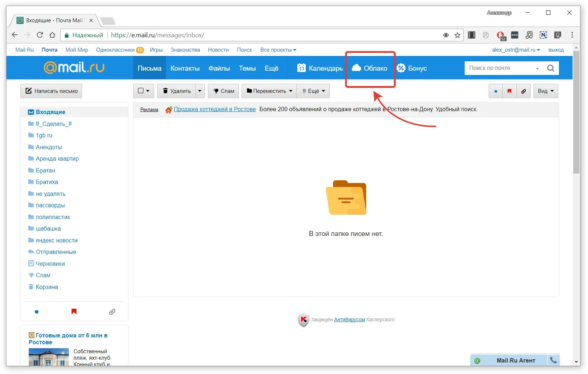Viewport: 588px width, 374px height.
Task: Click the выход logout link
Action: 556,50
